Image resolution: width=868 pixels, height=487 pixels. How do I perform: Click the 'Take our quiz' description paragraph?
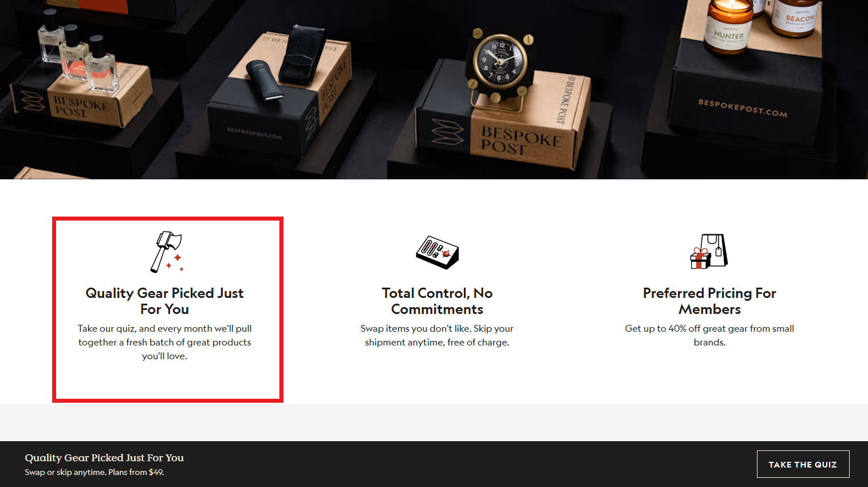click(x=165, y=342)
